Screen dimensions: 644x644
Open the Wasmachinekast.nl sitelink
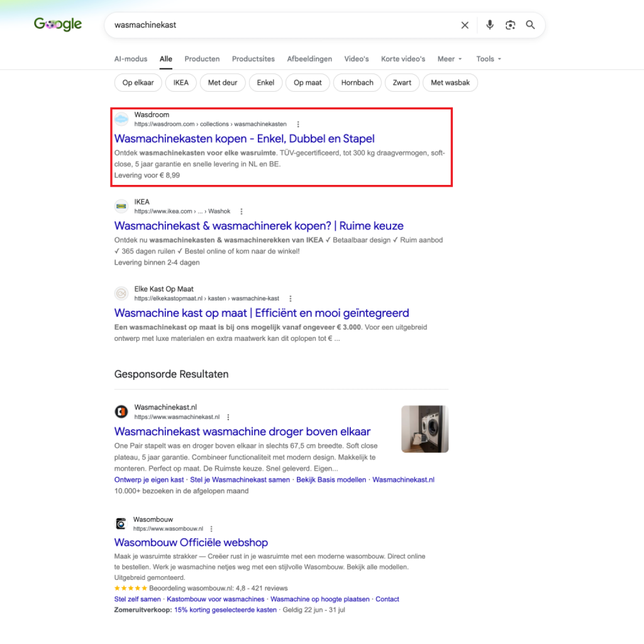pos(403,480)
